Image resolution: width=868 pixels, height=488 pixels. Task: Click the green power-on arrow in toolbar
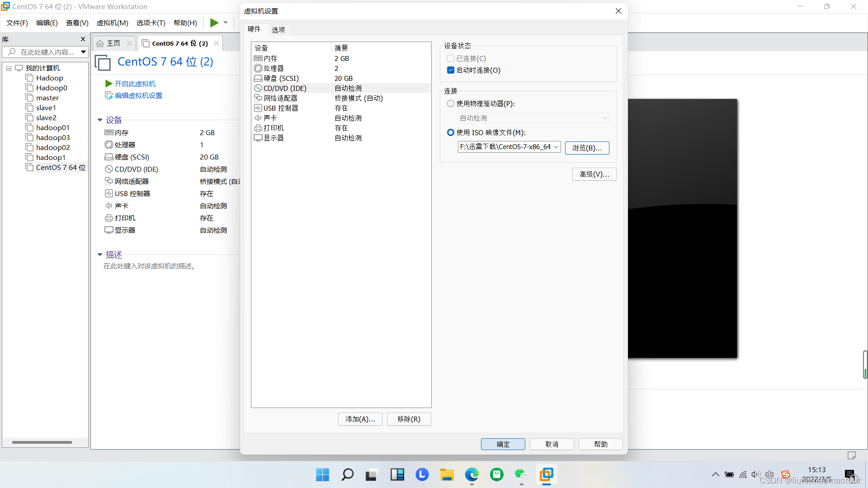tap(213, 23)
